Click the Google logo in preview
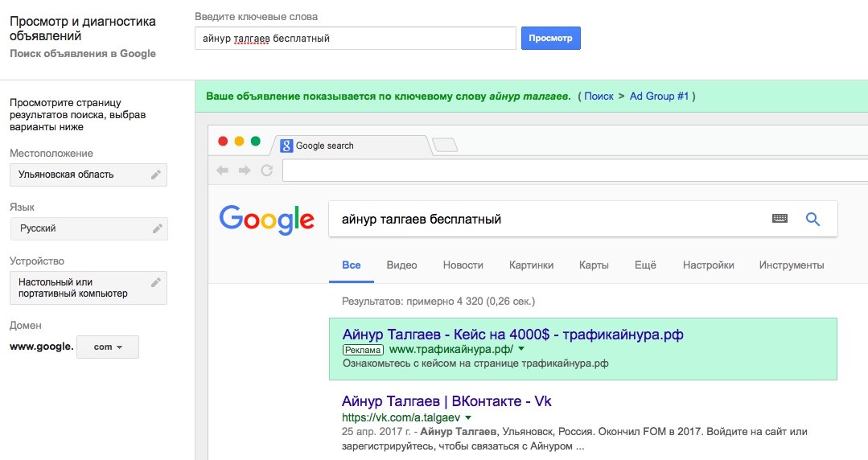 point(267,220)
